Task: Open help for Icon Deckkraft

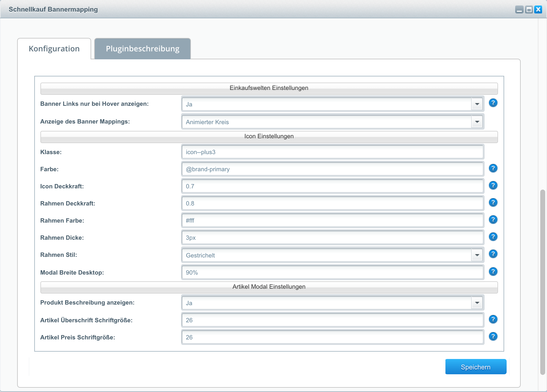Action: tap(493, 185)
